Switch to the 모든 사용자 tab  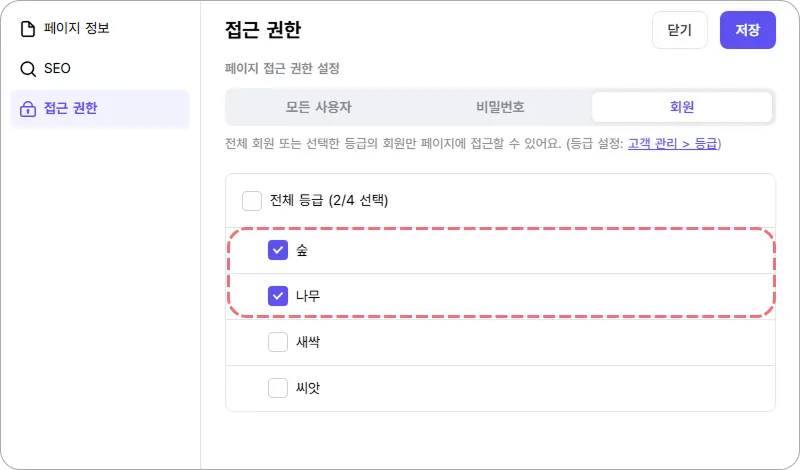tap(318, 107)
